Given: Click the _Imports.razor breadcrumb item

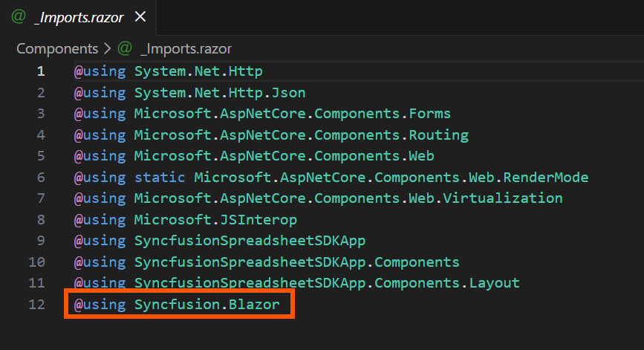Looking at the screenshot, I should [186, 49].
